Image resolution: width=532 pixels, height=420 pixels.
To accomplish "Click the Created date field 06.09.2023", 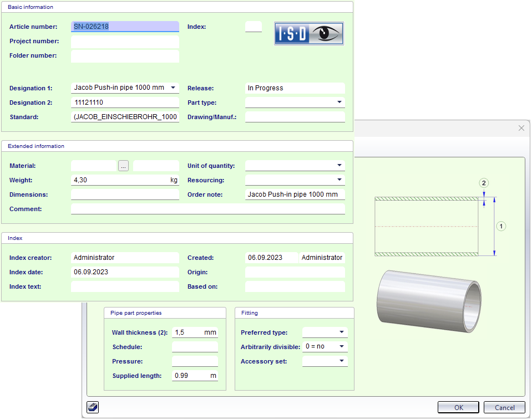I will (271, 258).
